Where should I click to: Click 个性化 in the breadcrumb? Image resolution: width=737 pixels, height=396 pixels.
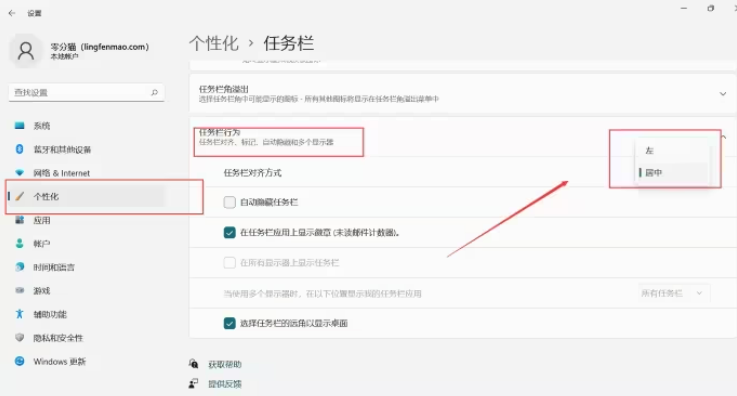tap(214, 43)
